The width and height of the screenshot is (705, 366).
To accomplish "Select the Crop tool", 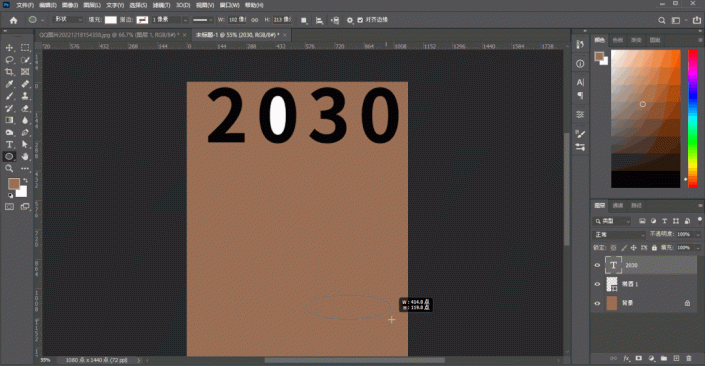I will click(x=9, y=72).
